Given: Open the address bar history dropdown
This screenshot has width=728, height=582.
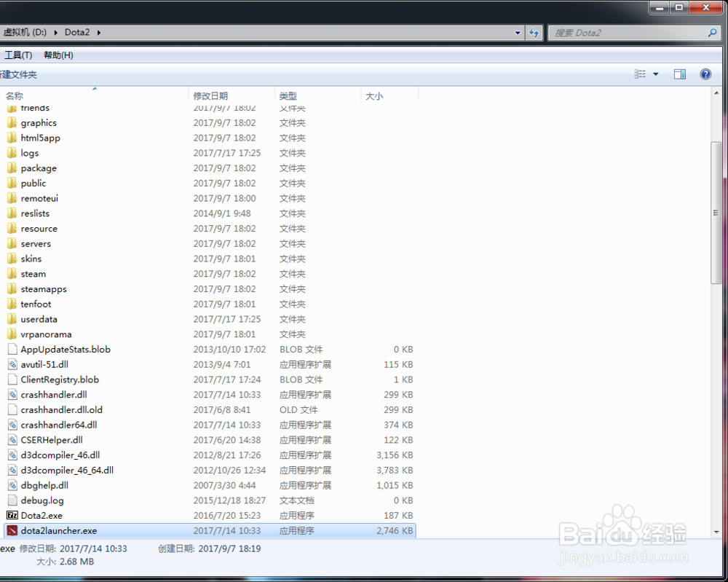Looking at the screenshot, I should point(518,33).
